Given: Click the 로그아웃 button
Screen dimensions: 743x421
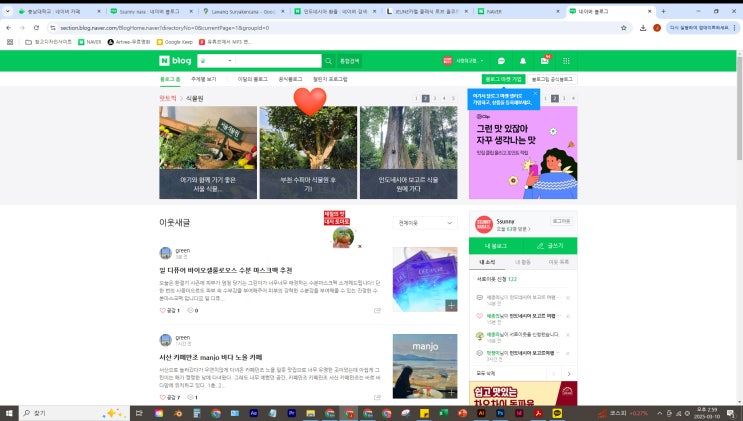Looking at the screenshot, I should 562,221.
